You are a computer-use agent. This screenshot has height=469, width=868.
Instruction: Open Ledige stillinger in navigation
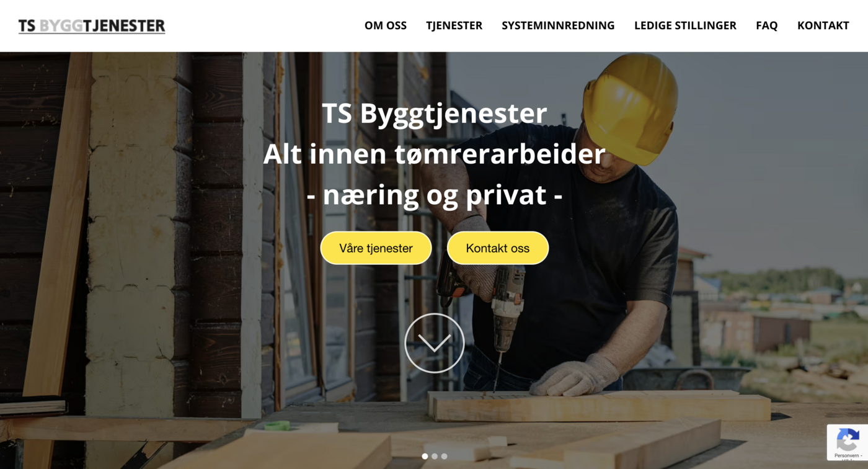coord(685,25)
